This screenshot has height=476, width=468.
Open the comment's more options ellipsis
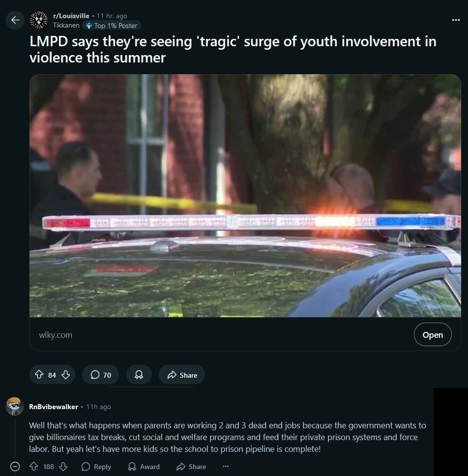(226, 466)
